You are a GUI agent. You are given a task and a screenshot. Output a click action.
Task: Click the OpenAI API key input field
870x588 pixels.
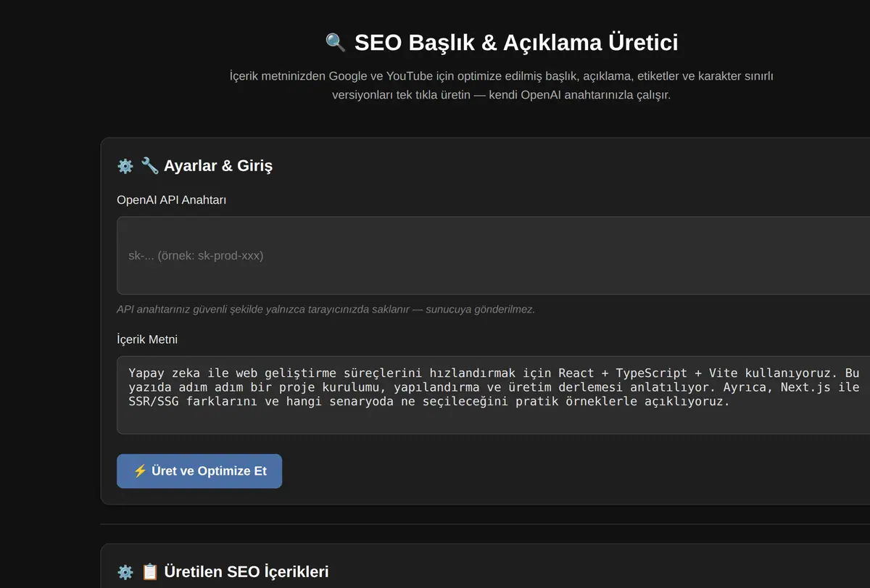pos(493,255)
